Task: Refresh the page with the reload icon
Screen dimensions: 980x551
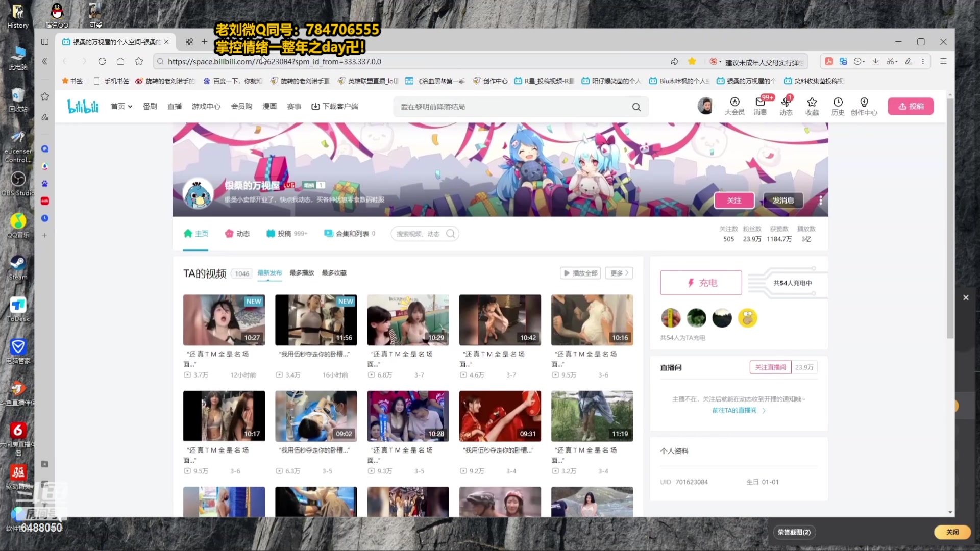Action: click(102, 61)
